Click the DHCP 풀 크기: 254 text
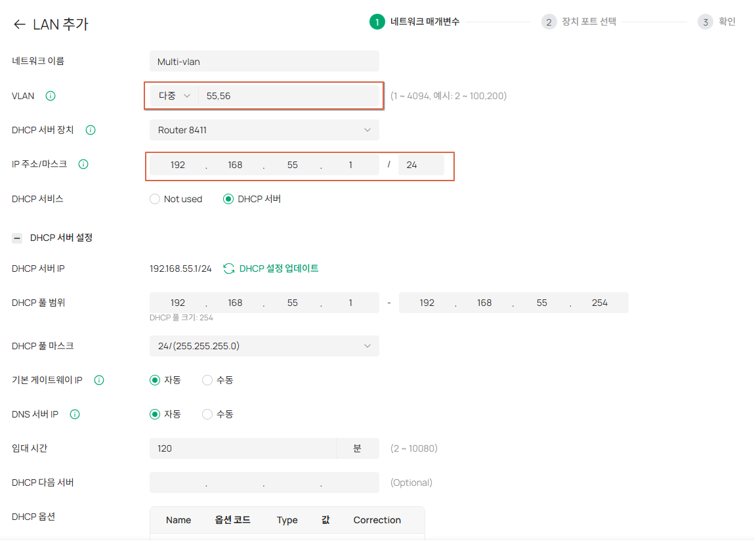This screenshot has height=560, width=754. tap(181, 318)
